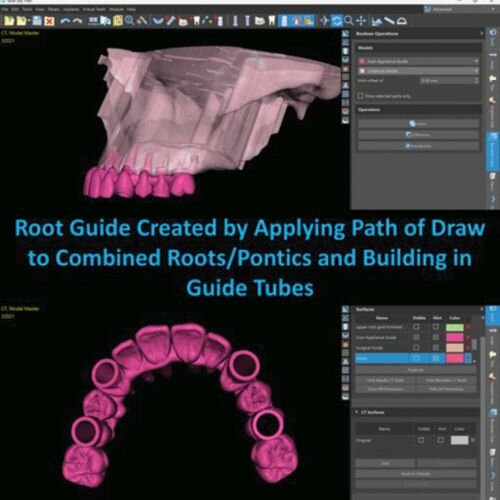Image resolution: width=500 pixels, height=500 pixels.
Task: Click the save disk icon in the toolbar
Action: [x=37, y=21]
